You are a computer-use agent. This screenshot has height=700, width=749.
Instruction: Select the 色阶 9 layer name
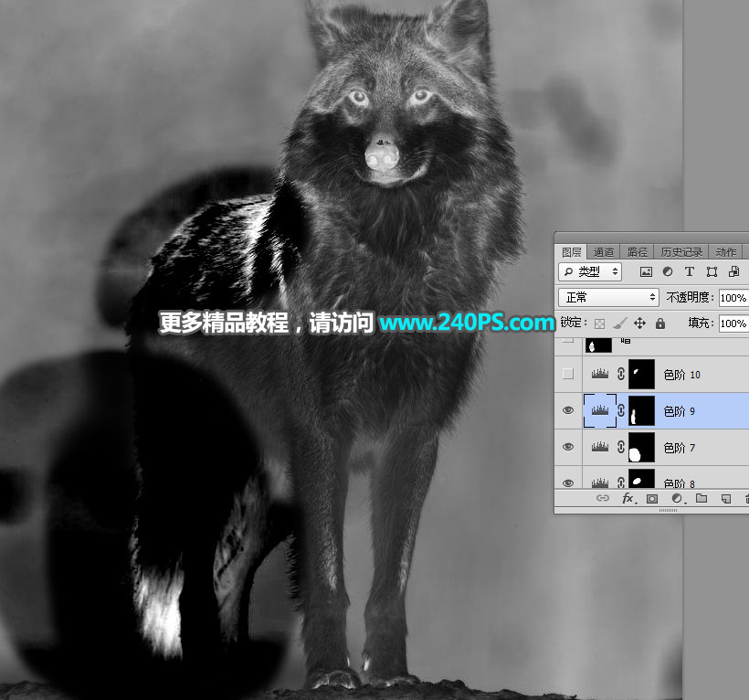point(679,411)
